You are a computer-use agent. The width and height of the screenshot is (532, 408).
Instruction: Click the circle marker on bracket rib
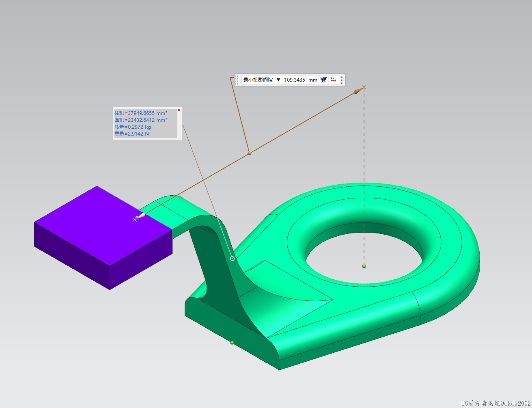click(232, 259)
